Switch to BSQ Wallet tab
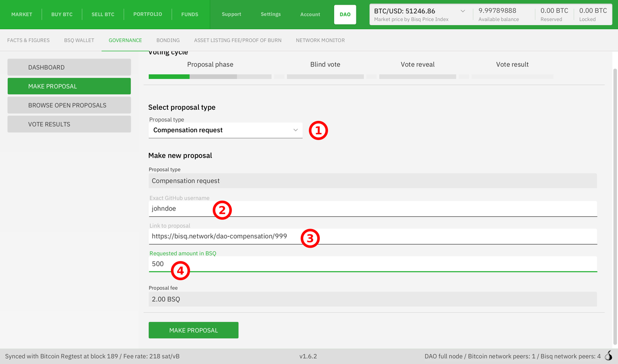This screenshot has height=364, width=618. click(x=79, y=40)
